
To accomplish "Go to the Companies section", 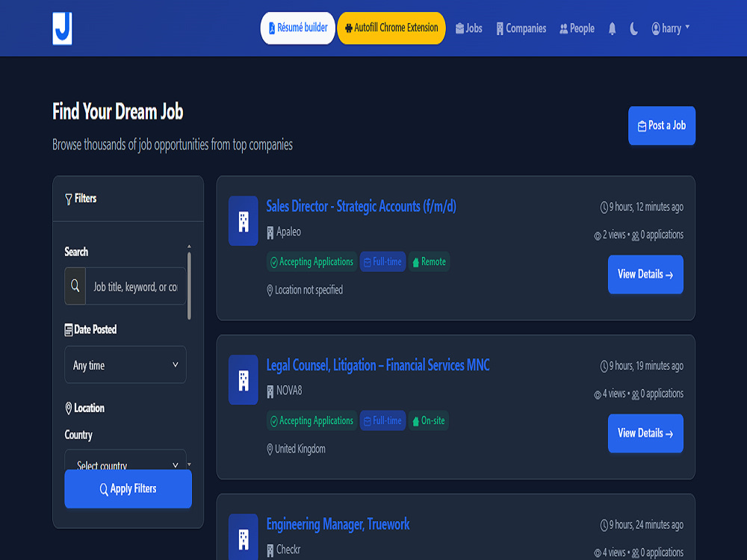I will click(521, 28).
